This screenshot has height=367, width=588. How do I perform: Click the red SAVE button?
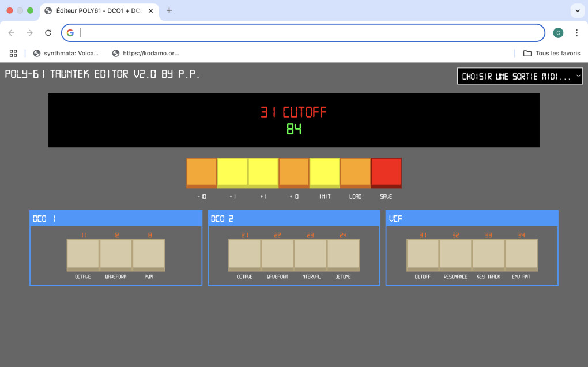pyautogui.click(x=386, y=173)
